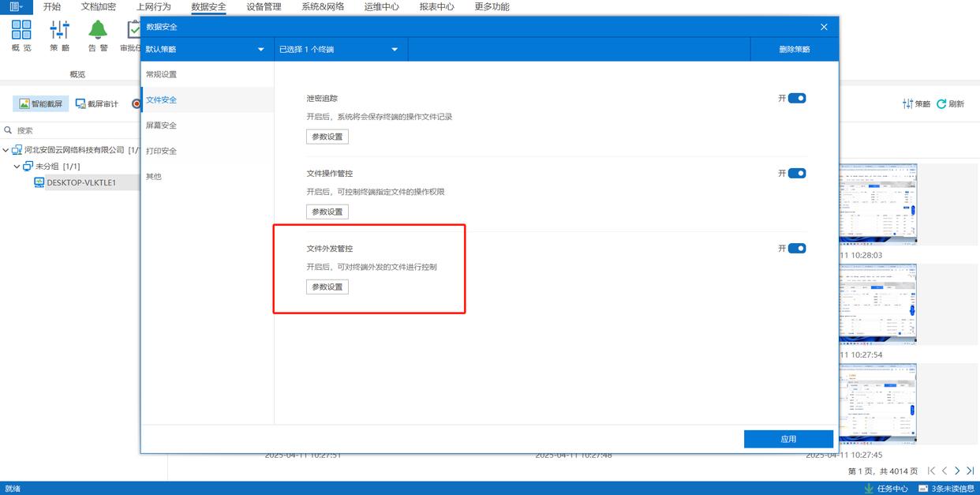Open 任务中心 in status bar

(886, 489)
